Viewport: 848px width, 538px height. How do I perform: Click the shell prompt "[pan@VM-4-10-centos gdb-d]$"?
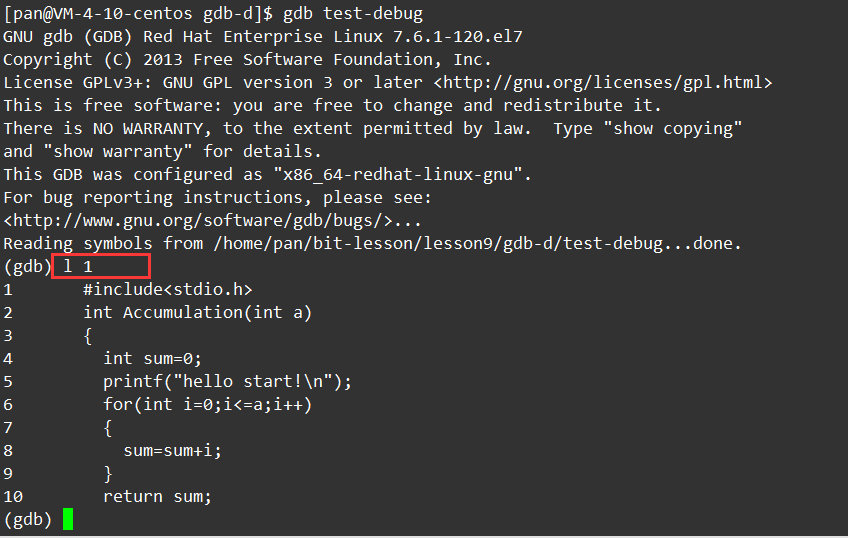138,14
